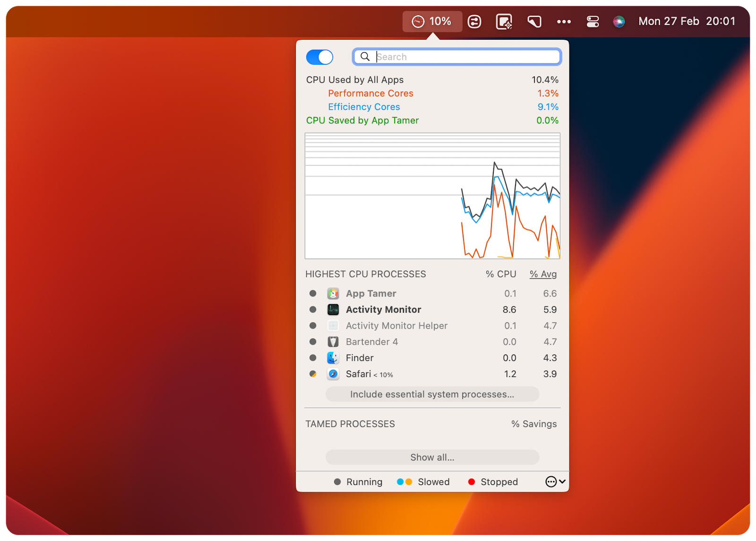Select the Activity Monitor Helper entry
Screen dimensions: 756x541
(x=396, y=325)
